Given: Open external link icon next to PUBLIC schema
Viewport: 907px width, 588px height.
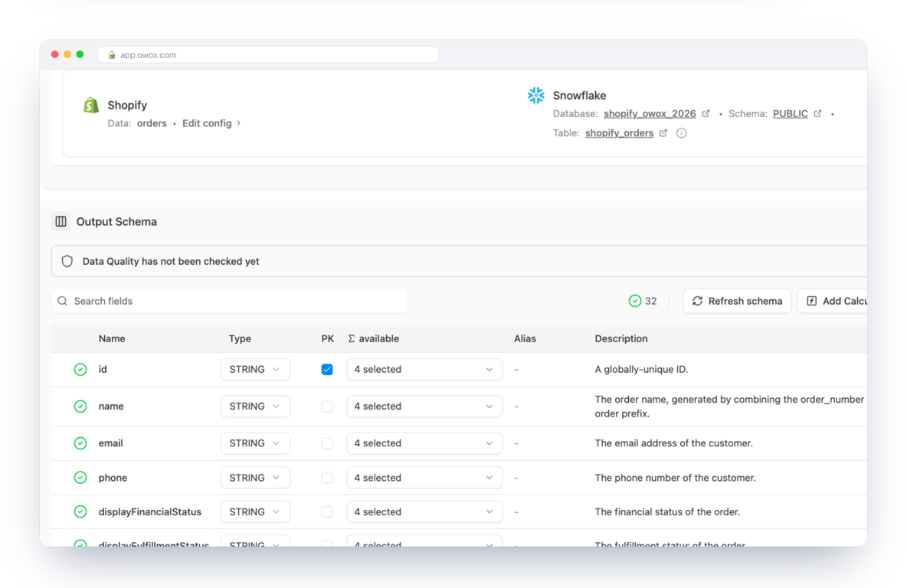Looking at the screenshot, I should [x=817, y=114].
